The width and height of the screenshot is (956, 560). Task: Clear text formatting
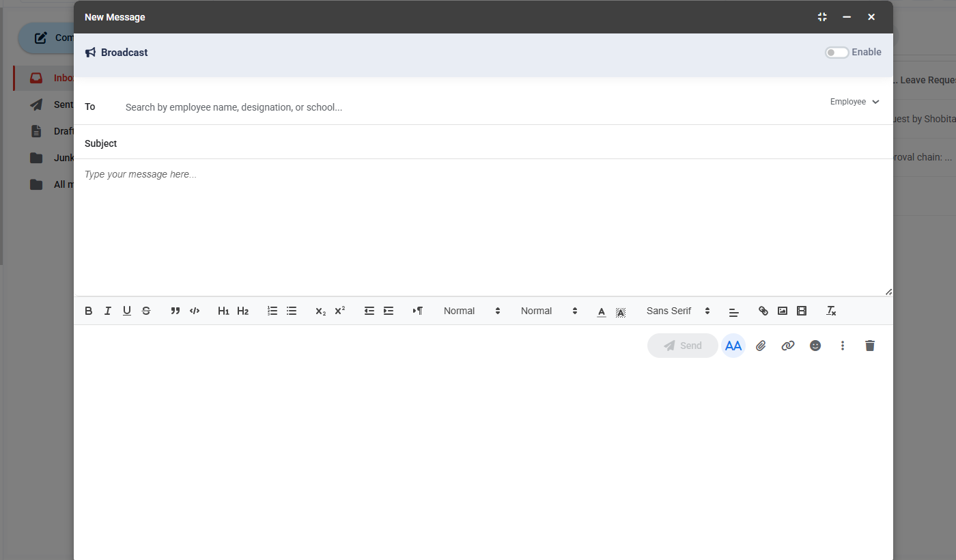(831, 311)
